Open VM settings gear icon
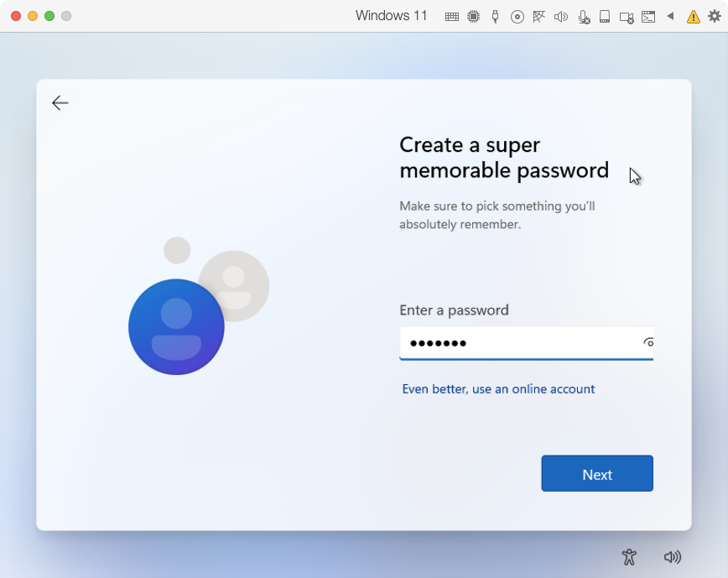This screenshot has width=728, height=578. coord(715,16)
